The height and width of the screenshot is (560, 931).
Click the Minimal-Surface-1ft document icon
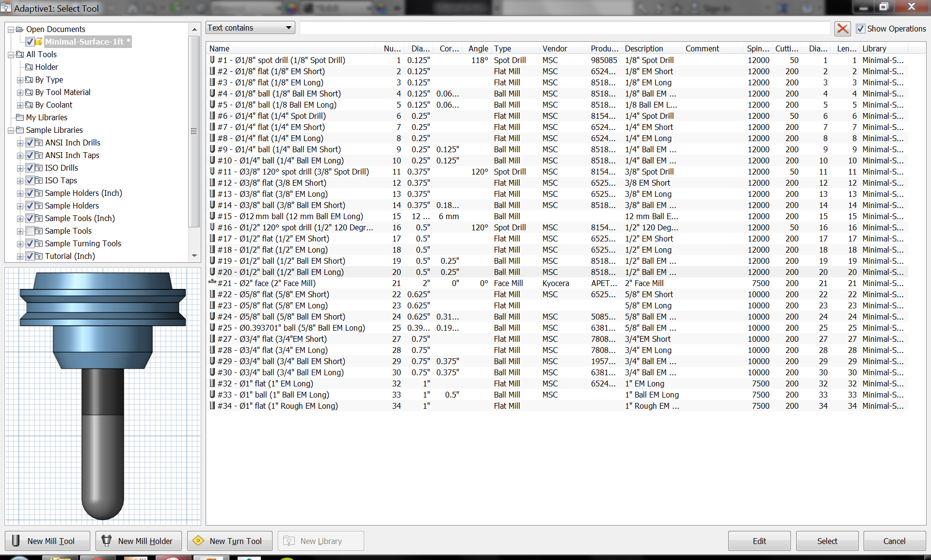tap(39, 42)
